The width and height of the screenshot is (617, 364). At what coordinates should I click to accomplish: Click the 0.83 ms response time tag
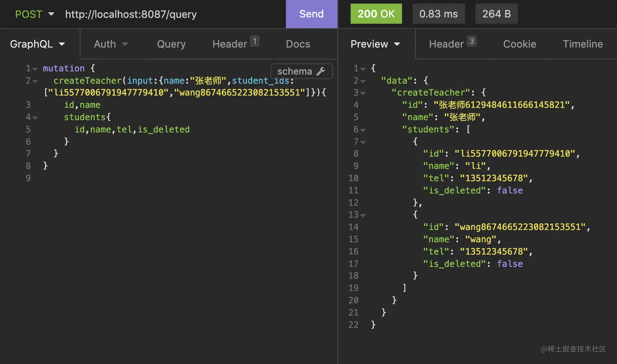tap(439, 14)
